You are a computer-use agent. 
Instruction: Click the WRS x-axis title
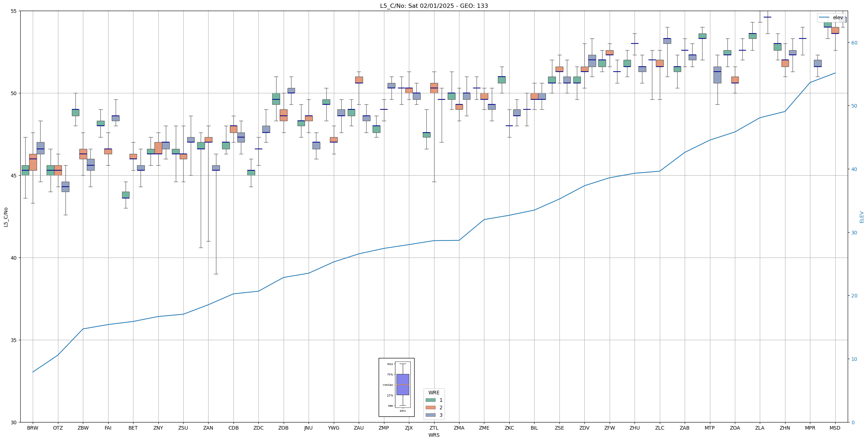tap(434, 435)
